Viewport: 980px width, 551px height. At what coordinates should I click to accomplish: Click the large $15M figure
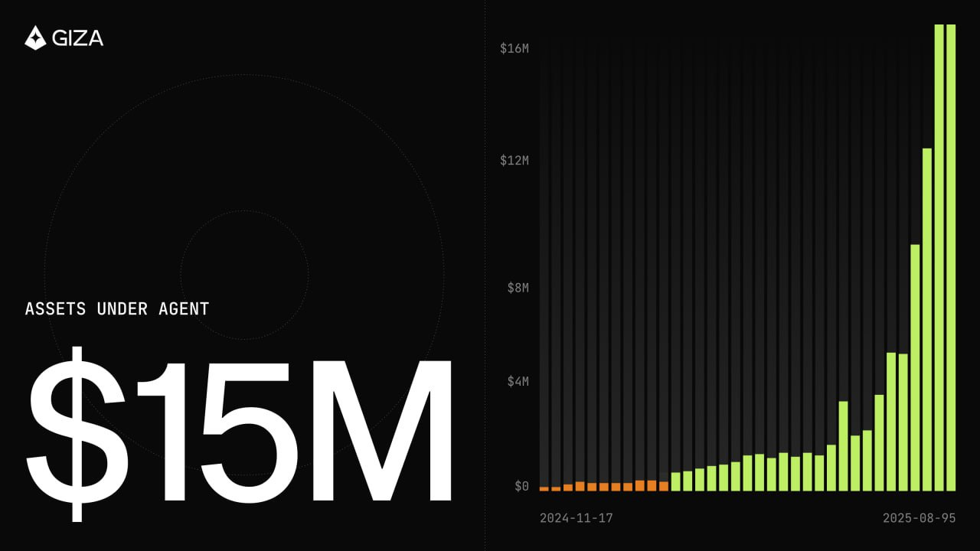[239, 432]
